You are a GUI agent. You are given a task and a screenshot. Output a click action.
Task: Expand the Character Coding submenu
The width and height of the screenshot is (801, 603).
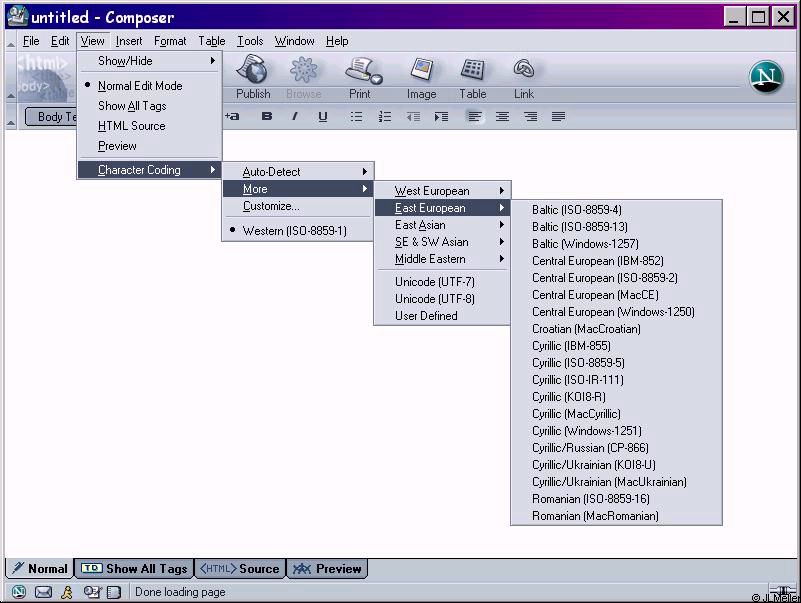(150, 170)
